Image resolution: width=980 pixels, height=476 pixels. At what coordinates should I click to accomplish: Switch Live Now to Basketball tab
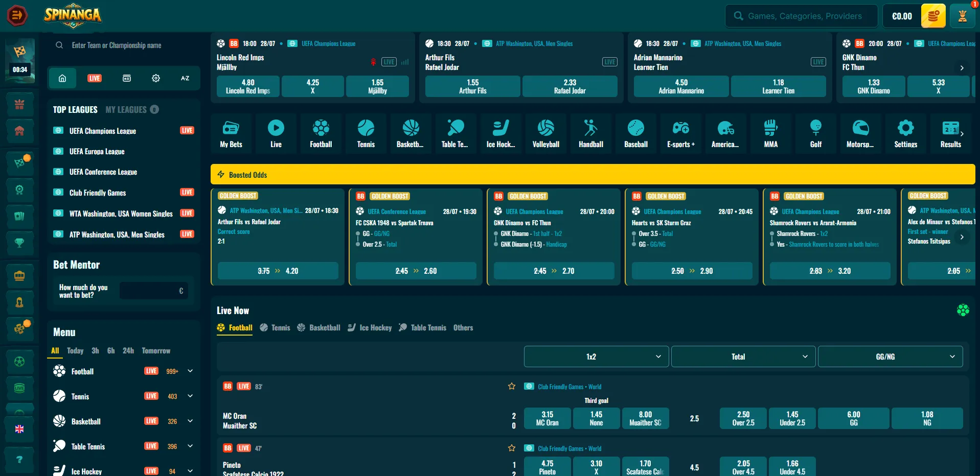pos(318,328)
